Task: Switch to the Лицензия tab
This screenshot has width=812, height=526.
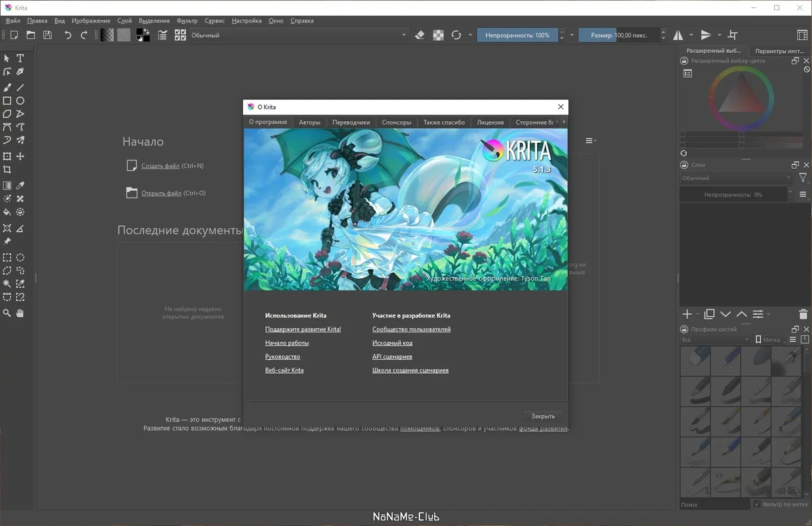Action: [x=490, y=123]
